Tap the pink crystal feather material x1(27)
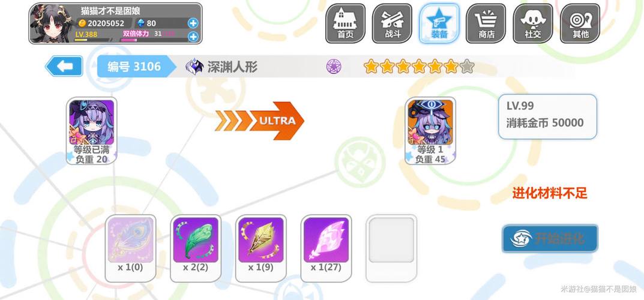644x300 pixels. pyautogui.click(x=326, y=248)
